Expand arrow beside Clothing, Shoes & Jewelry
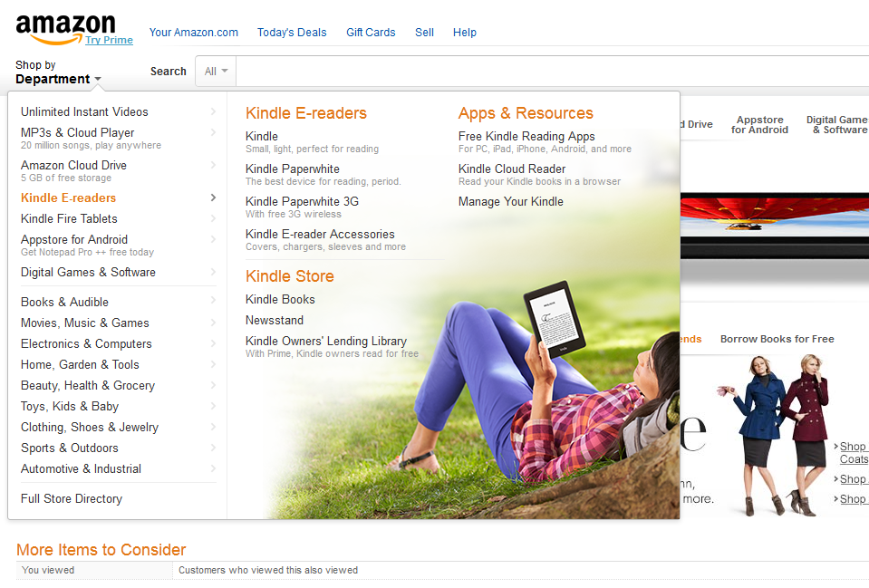 (x=213, y=427)
